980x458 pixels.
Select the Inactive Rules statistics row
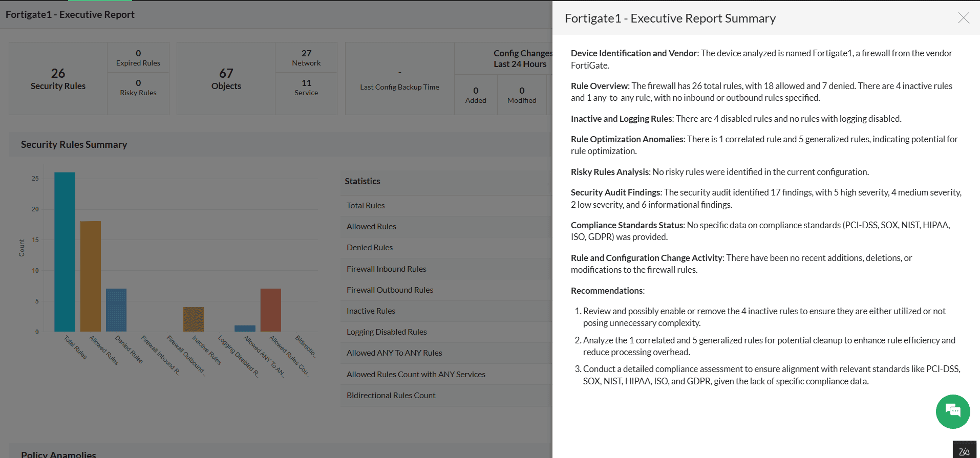point(446,311)
